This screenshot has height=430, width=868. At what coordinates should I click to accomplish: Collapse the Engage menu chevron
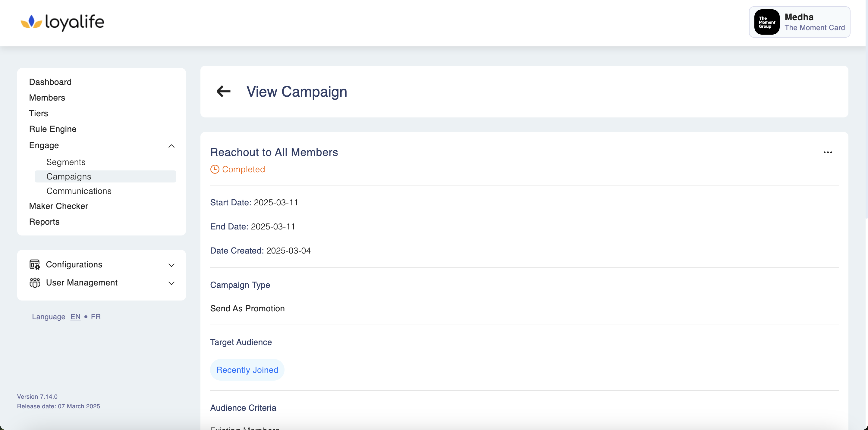[x=171, y=146]
